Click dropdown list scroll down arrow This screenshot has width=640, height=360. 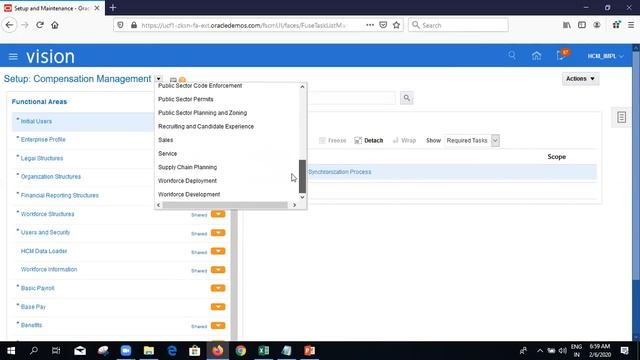[302, 197]
